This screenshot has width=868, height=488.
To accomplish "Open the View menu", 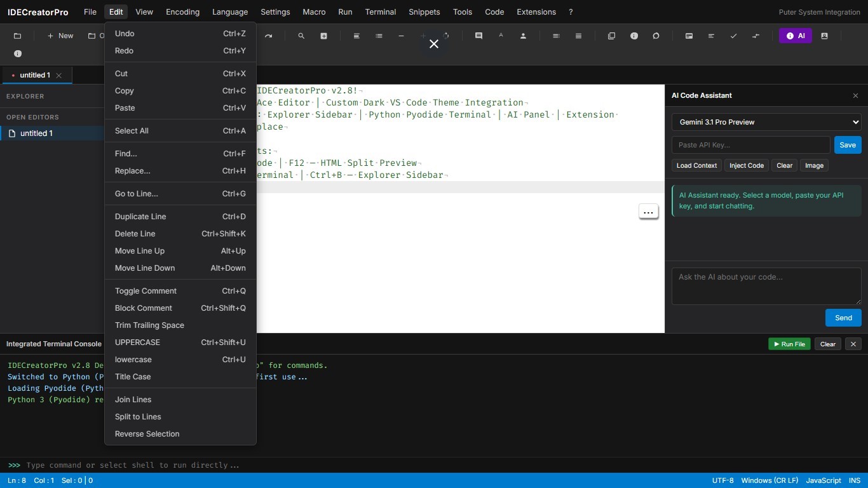I will [x=144, y=12].
